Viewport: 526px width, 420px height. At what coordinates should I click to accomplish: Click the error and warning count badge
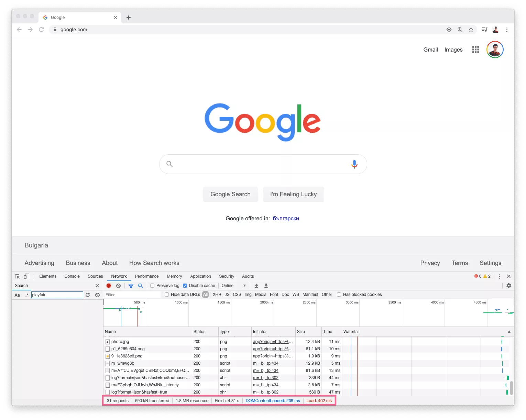[482, 276]
